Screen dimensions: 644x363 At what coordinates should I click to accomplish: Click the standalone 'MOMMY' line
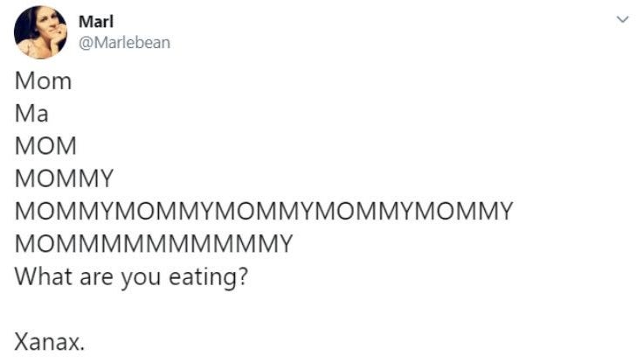click(x=64, y=178)
